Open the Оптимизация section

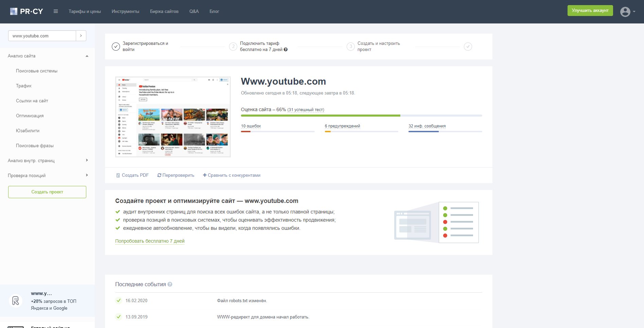[x=30, y=116]
